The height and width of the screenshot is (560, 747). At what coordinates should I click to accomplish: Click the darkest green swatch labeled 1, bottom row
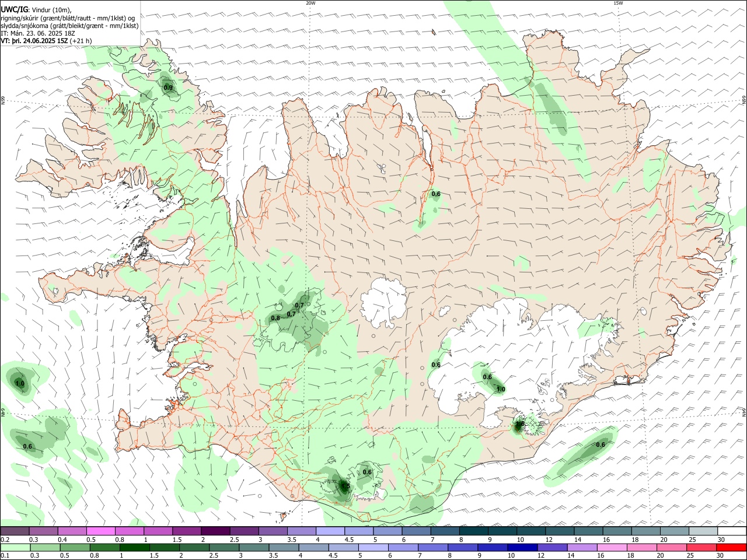[135, 547]
